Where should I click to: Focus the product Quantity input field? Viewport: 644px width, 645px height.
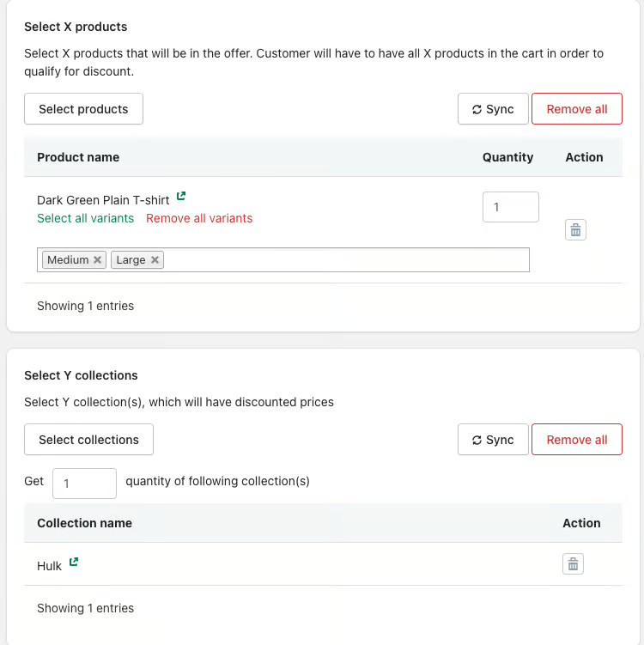click(510, 207)
